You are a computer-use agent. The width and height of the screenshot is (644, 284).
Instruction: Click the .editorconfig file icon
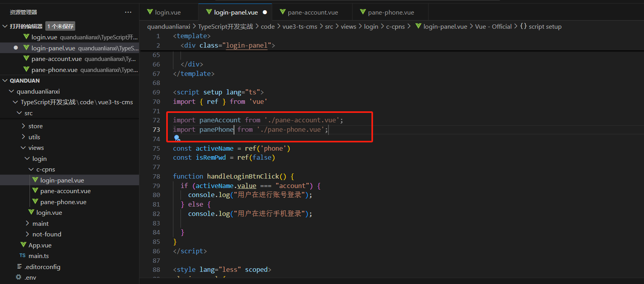coord(19,266)
